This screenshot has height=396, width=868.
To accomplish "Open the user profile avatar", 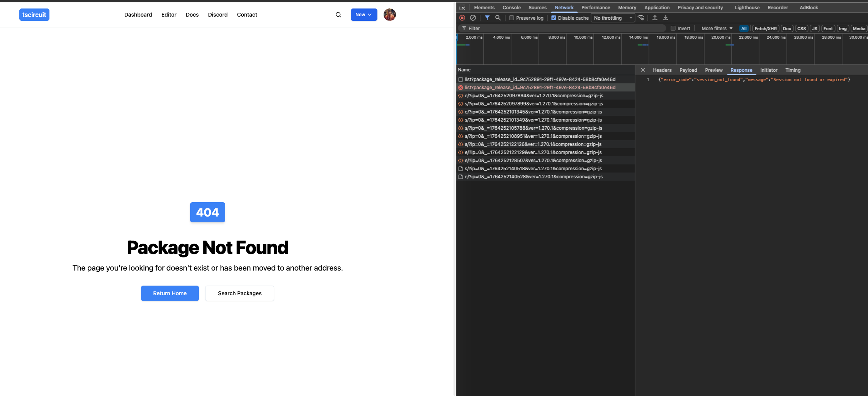I will [x=390, y=15].
